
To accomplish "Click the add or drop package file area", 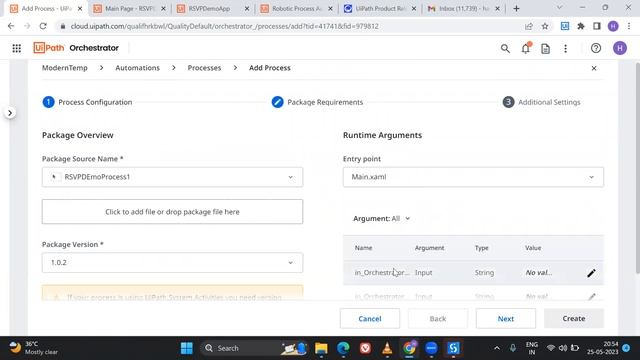I will 172,212.
